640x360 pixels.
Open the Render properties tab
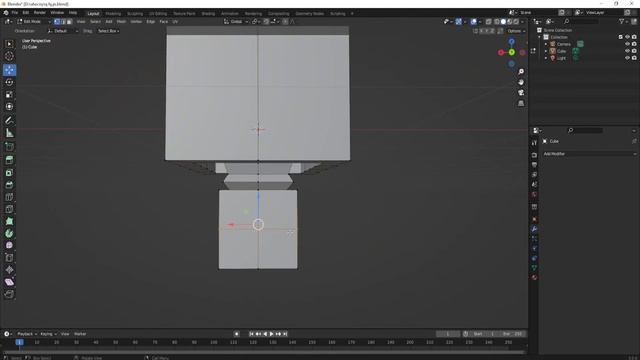(x=534, y=155)
